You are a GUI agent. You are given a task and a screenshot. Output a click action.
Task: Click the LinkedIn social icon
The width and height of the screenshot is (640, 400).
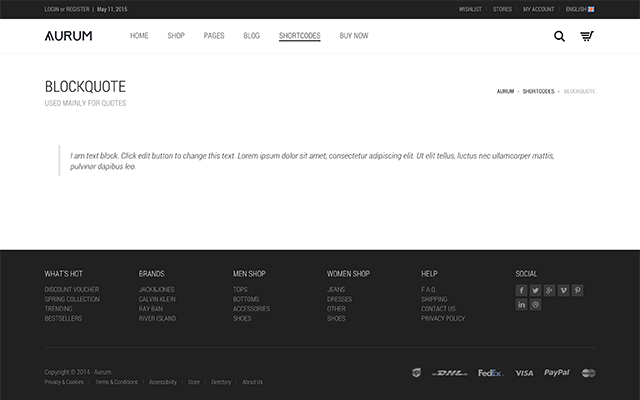click(x=522, y=304)
